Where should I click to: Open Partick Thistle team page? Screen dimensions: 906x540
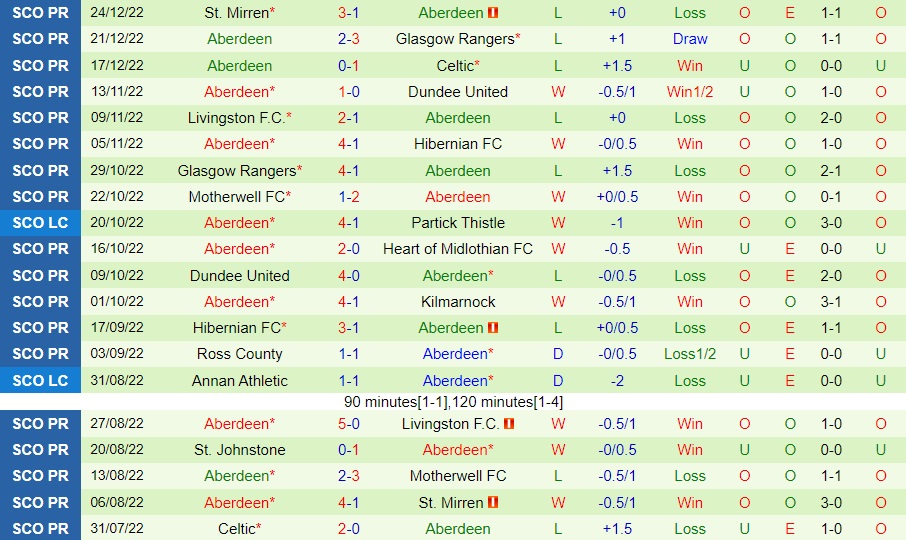pos(458,223)
